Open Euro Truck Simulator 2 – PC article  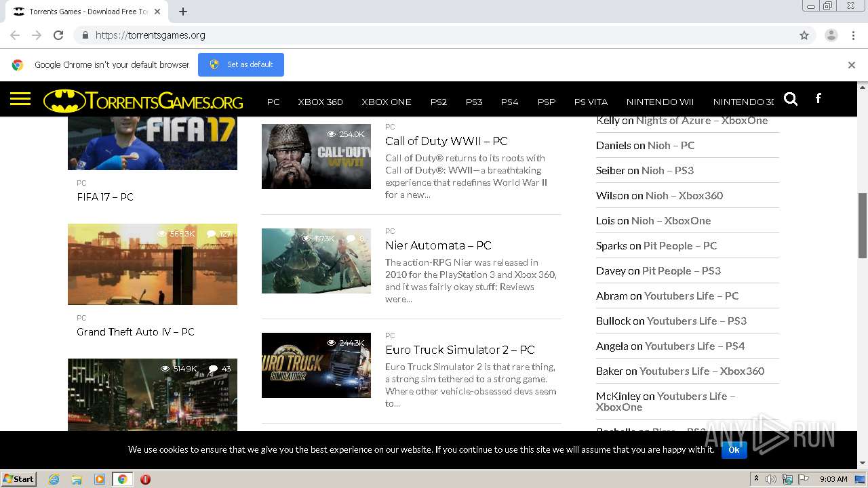(x=460, y=350)
